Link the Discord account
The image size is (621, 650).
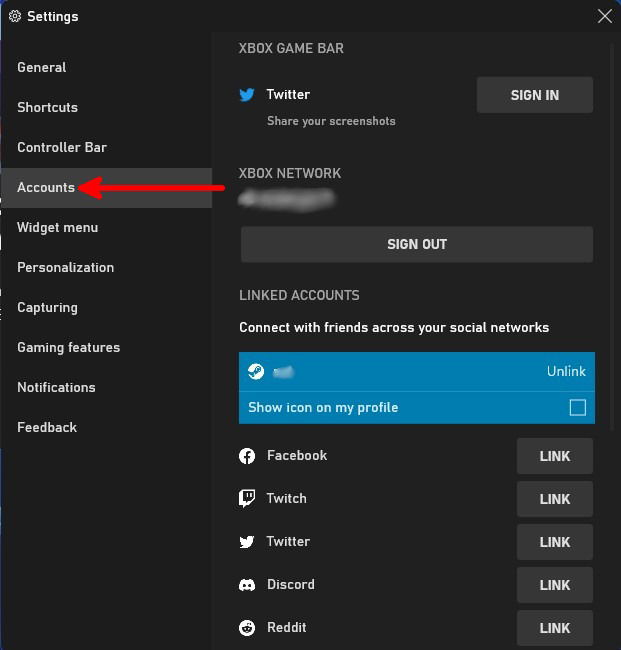pos(555,585)
